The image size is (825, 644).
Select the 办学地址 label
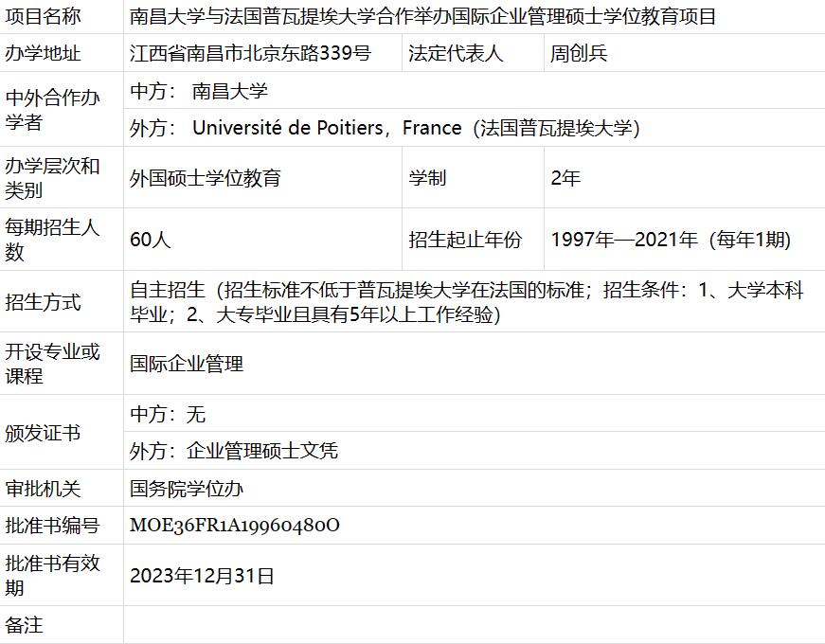[43, 53]
